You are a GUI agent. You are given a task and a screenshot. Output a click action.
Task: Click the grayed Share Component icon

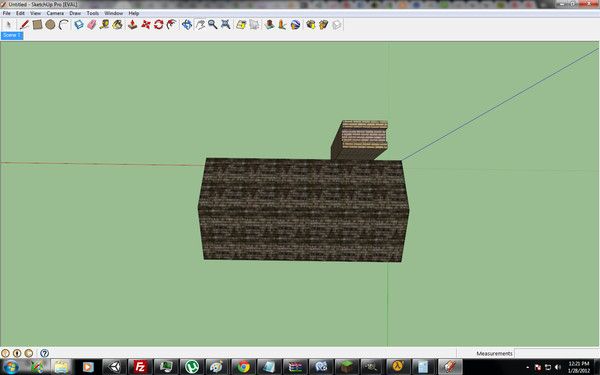pos(336,25)
